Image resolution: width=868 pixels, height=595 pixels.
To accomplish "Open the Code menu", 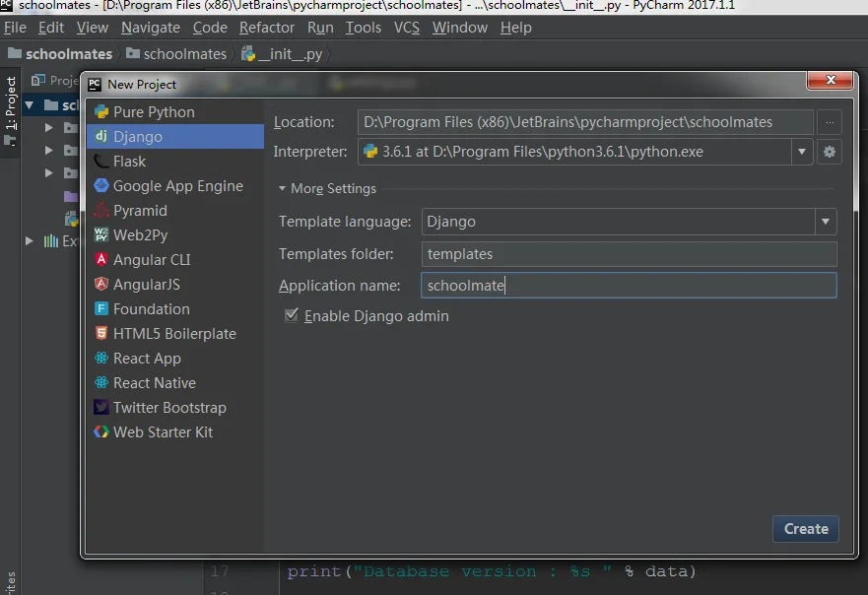I will pyautogui.click(x=210, y=28).
